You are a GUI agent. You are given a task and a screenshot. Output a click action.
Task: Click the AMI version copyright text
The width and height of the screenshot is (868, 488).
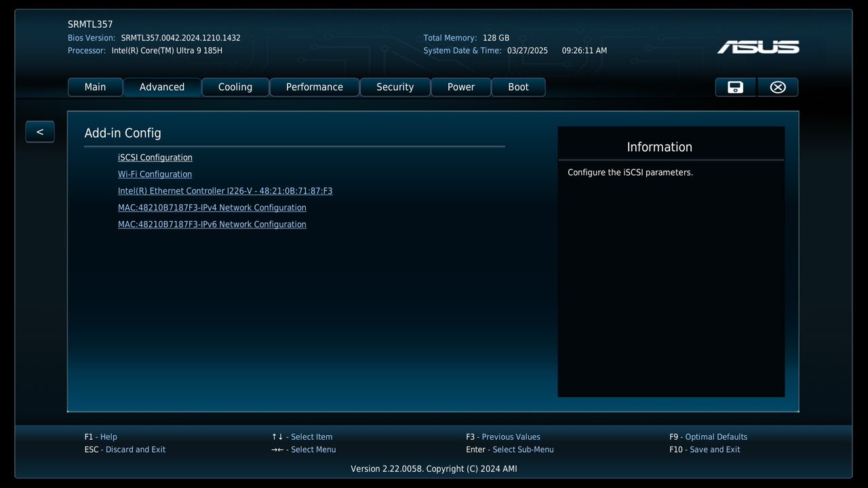[434, 469]
